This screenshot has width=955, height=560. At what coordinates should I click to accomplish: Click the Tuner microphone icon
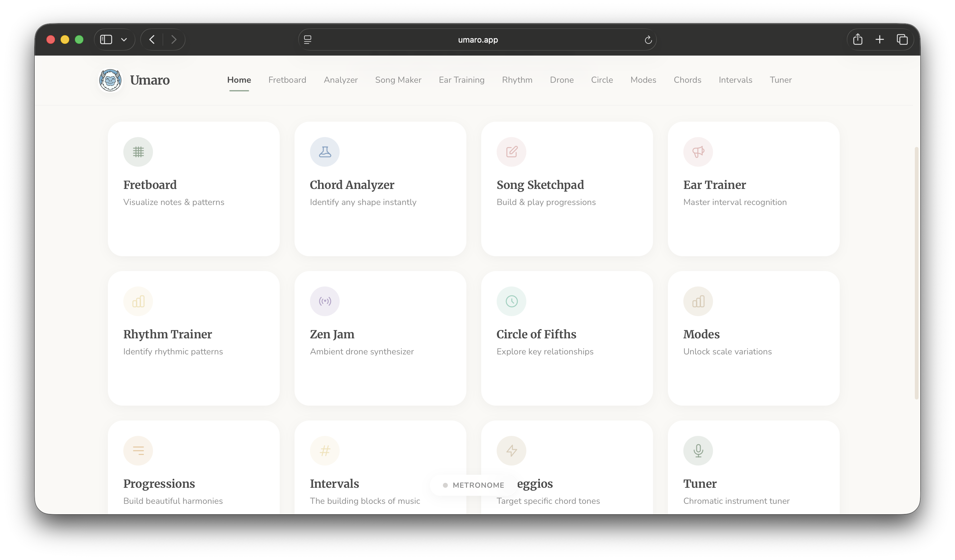point(698,451)
